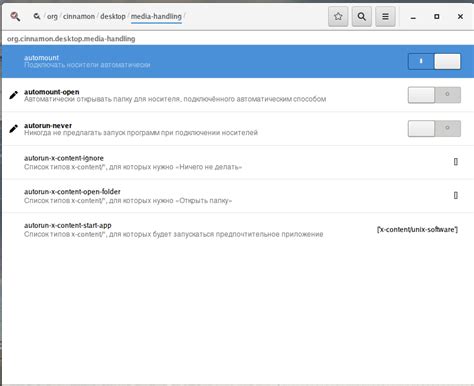This screenshot has width=474, height=386.
Task: Go to 'cinnamon' in path bar
Action: coord(79,16)
